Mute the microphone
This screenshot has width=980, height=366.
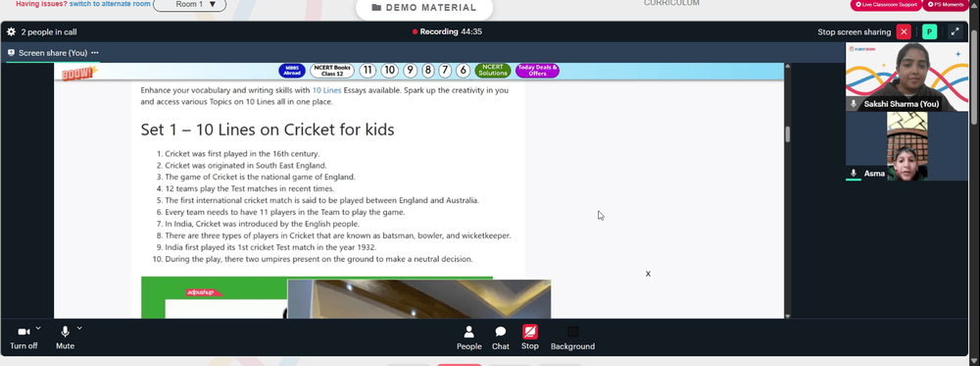point(65,338)
